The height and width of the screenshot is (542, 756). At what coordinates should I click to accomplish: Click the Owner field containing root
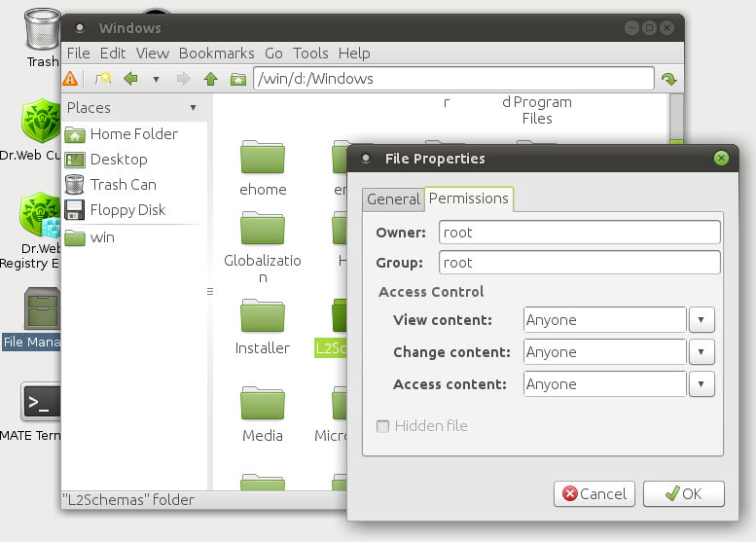(x=580, y=233)
